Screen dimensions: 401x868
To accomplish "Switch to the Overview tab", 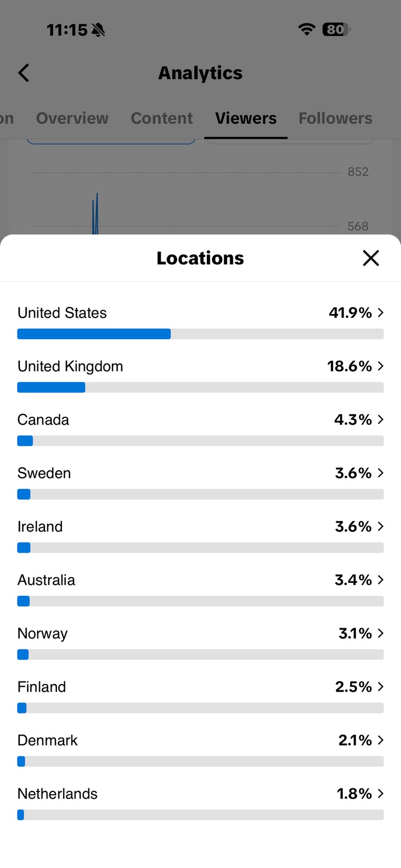I will [72, 118].
